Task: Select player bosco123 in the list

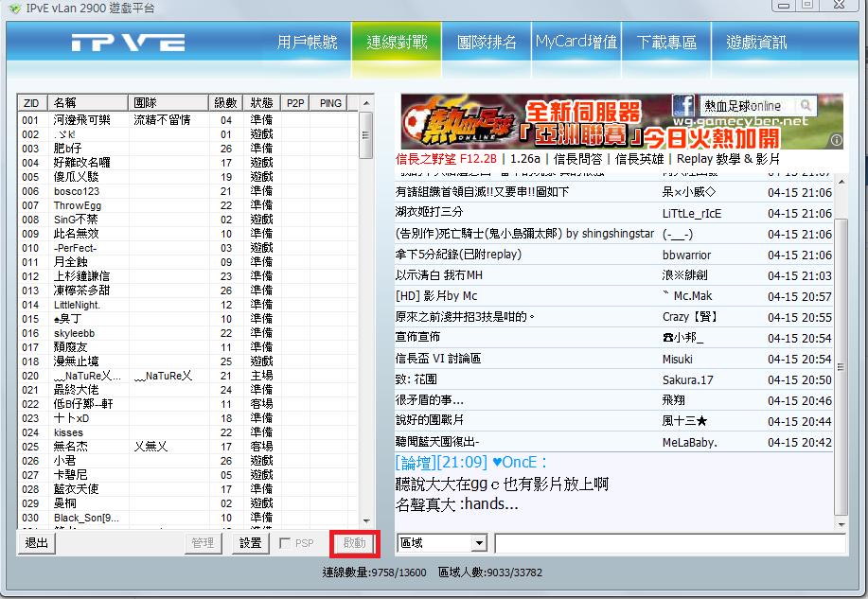Action: 77,191
